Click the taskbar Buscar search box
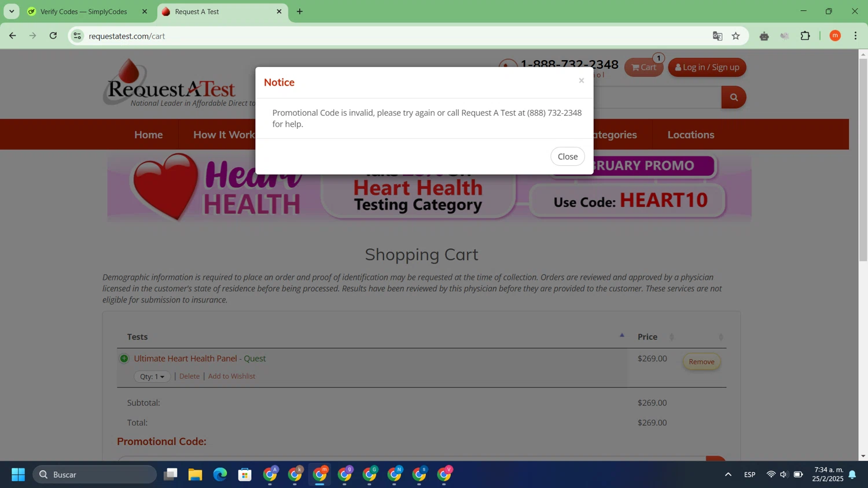This screenshot has width=868, height=488. [x=95, y=475]
